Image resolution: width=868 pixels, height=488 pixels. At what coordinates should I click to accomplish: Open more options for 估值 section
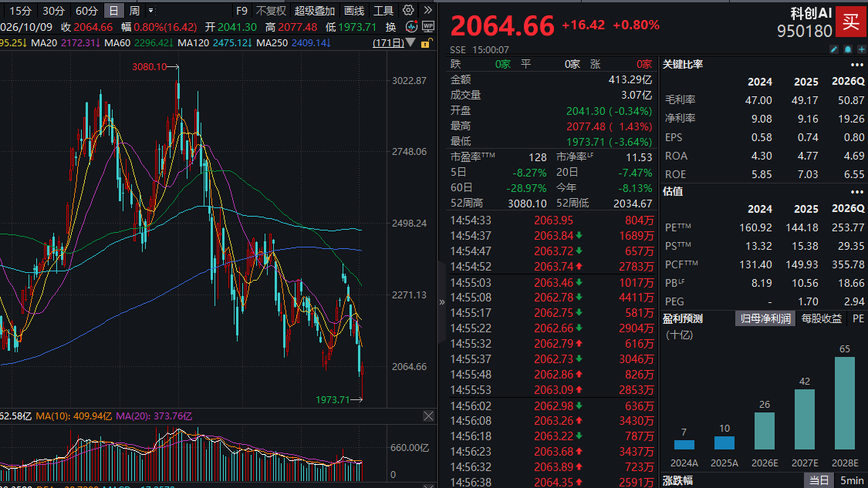pos(857,192)
